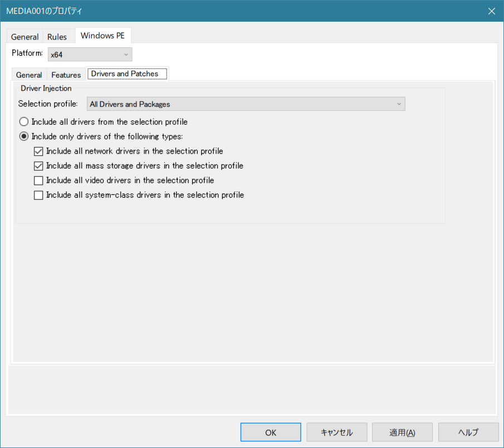This screenshot has width=504, height=448.
Task: Open the inner General sub-tab below Platform
Action: (x=29, y=75)
